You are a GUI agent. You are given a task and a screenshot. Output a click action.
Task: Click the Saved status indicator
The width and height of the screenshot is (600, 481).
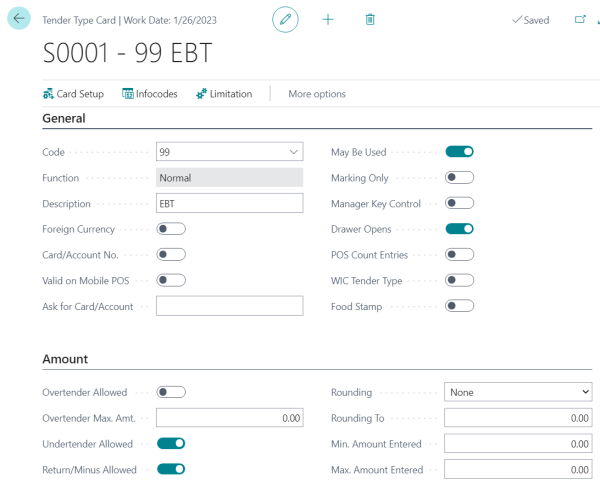tap(531, 20)
